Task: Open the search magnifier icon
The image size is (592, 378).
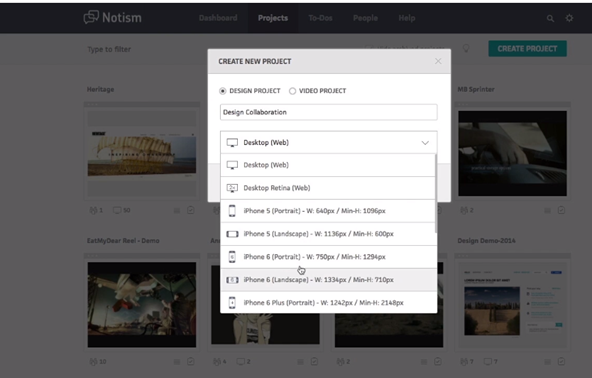Action: pos(550,18)
